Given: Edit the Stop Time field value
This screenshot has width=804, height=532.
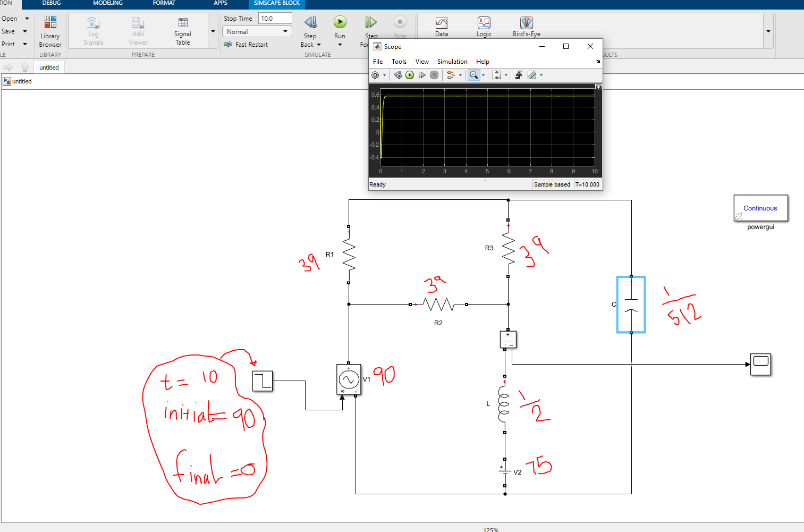Looking at the screenshot, I should (274, 18).
